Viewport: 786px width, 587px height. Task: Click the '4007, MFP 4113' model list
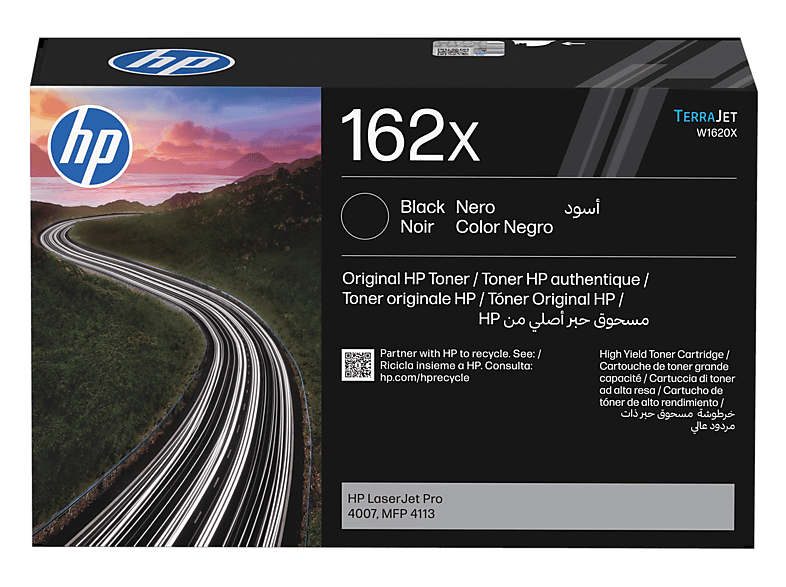coord(391,514)
